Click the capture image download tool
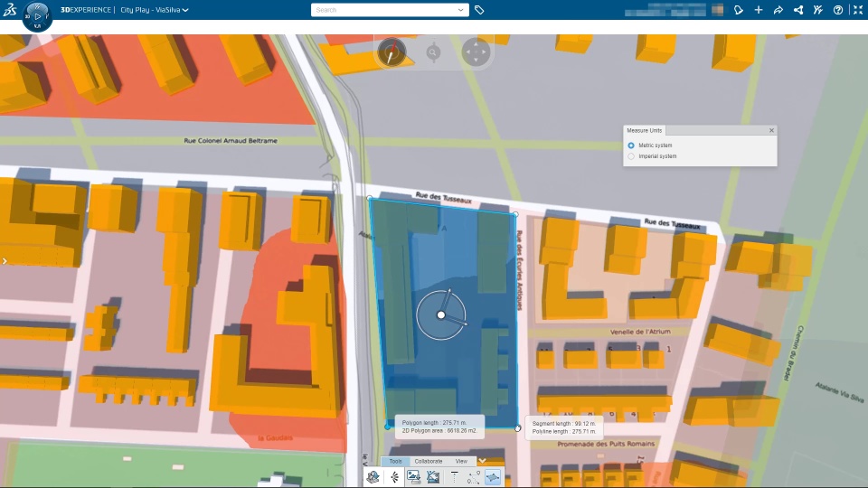 [413, 476]
